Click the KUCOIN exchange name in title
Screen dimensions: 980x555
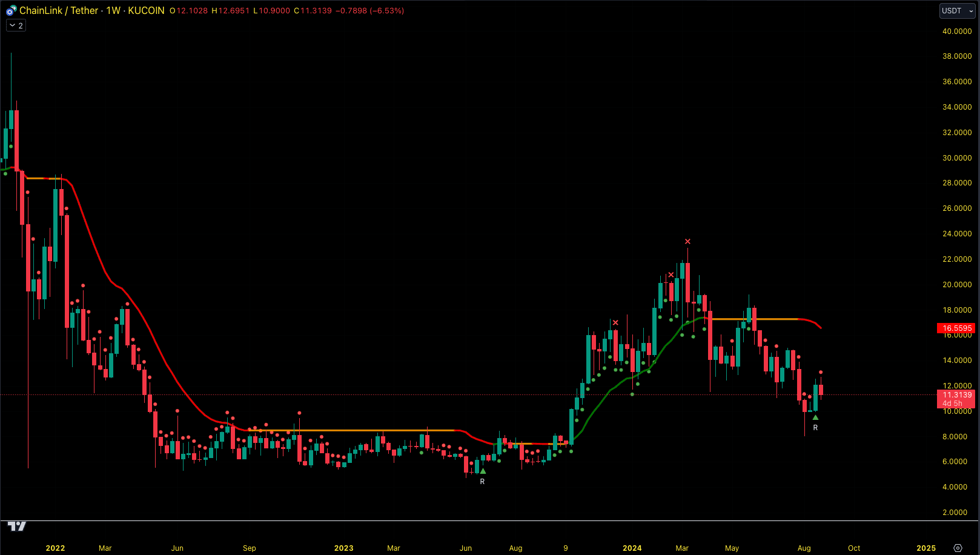click(146, 10)
